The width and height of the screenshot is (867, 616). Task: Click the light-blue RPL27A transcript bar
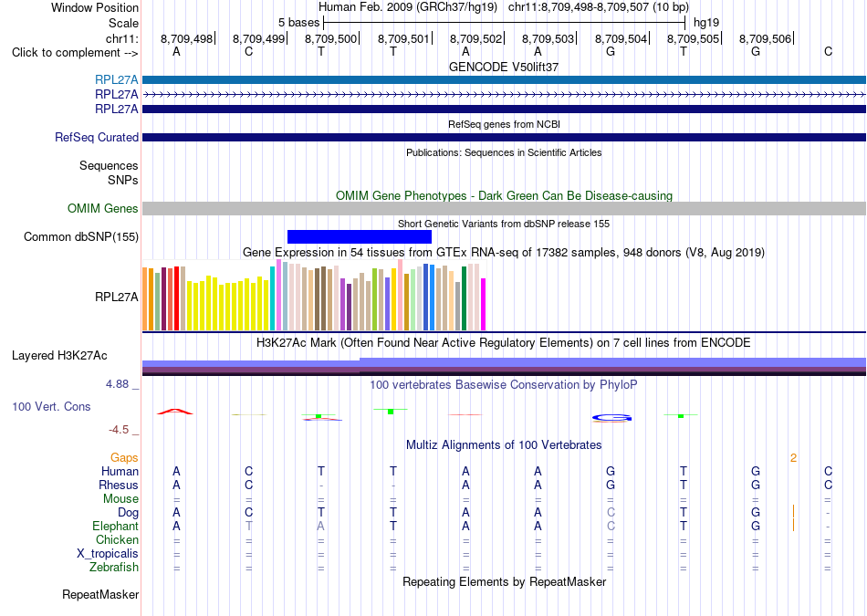pyautogui.click(x=504, y=80)
